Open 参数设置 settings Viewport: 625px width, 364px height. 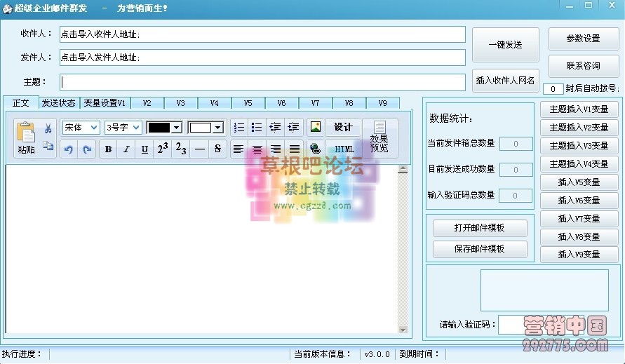point(584,39)
